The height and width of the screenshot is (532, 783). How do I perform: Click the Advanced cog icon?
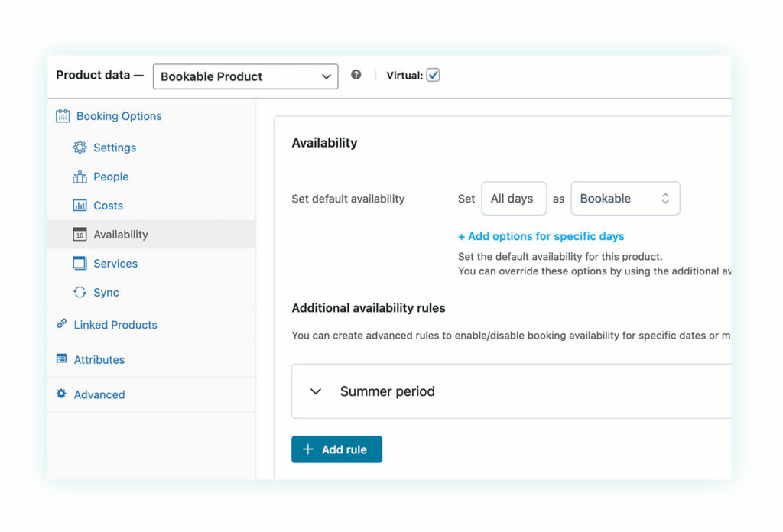point(62,394)
